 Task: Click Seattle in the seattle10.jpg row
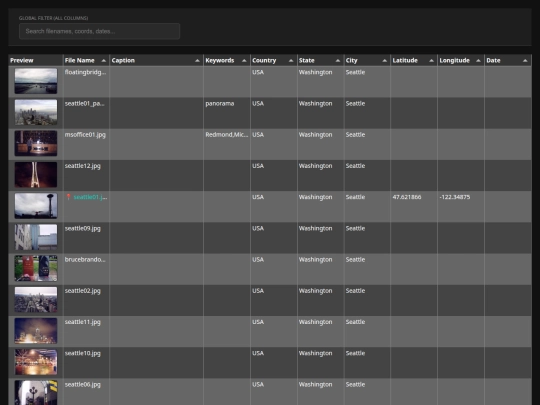pyautogui.click(x=355, y=353)
